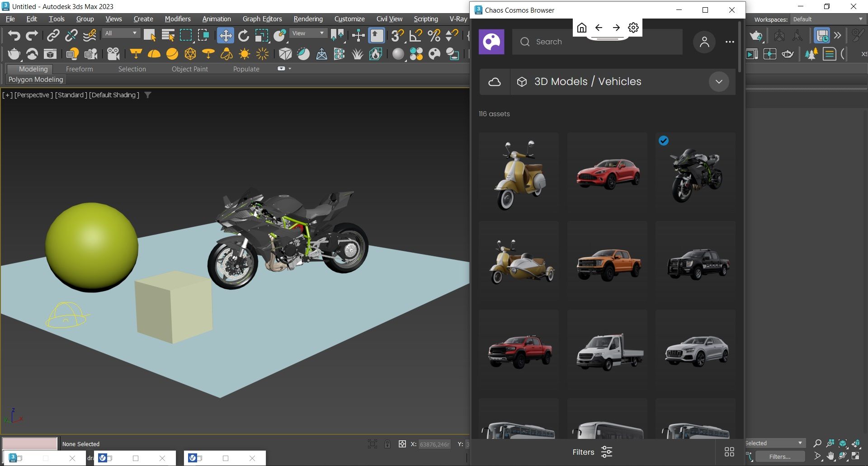Expand the Polygon Modeling panel

36,80
